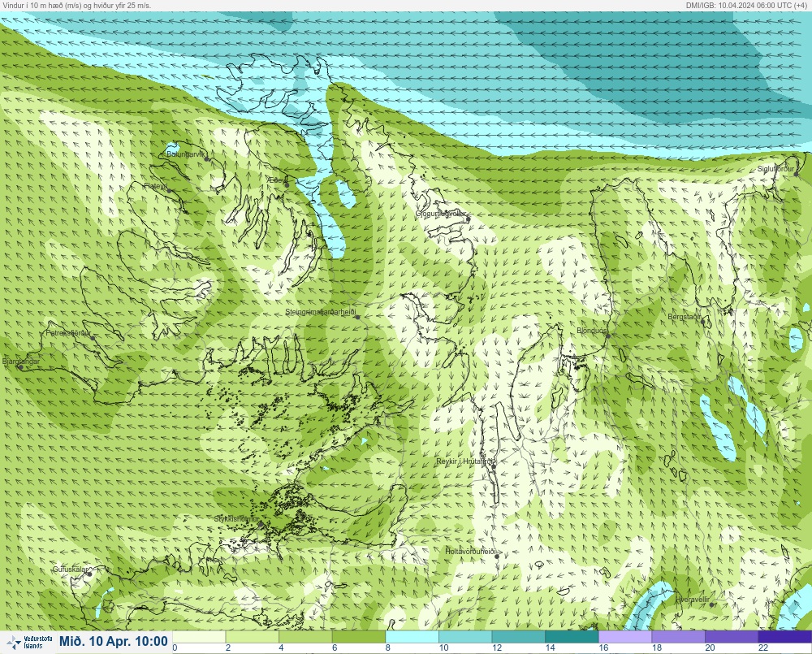Click the 'Vindur í 10 m hæð' map title
This screenshot has width=812, height=654.
[x=76, y=5]
